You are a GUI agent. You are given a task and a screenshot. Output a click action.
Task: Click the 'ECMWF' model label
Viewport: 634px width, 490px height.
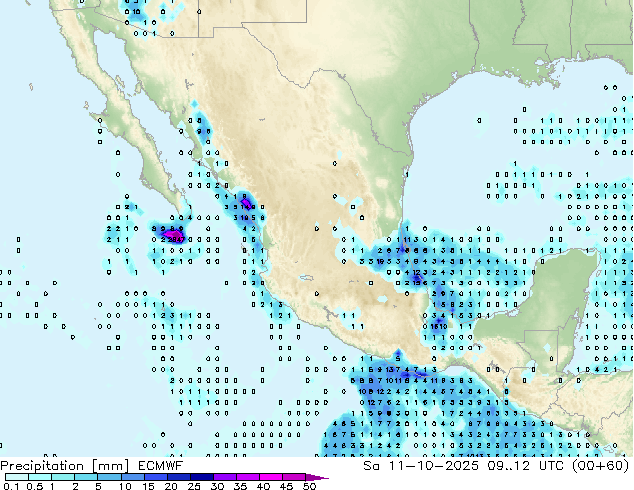pos(161,466)
